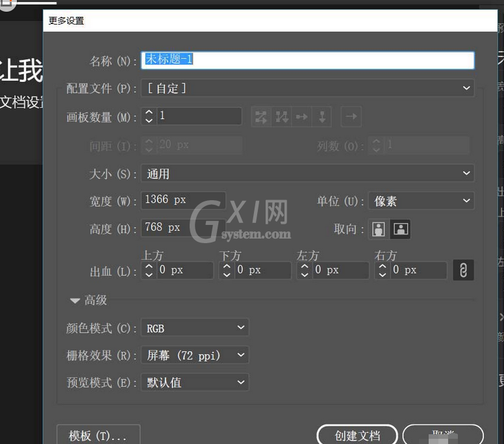Click the 上方 top bleed stepper
Screen dimensions: 504x444
click(x=149, y=270)
